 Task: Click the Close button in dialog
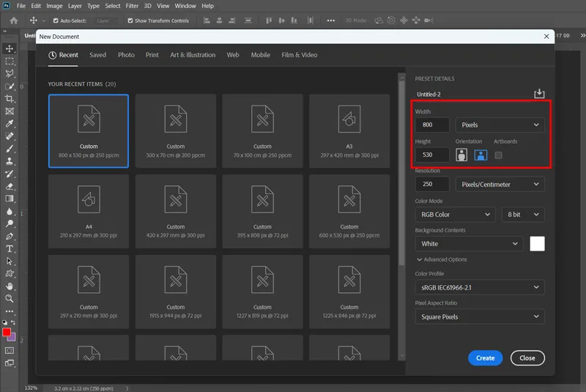(x=527, y=358)
